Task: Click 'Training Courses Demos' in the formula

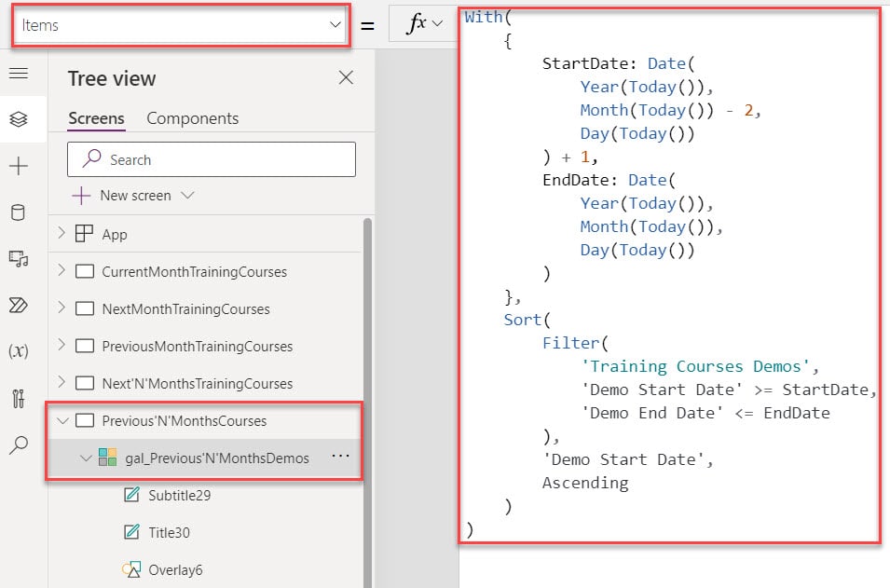Action: coord(694,366)
